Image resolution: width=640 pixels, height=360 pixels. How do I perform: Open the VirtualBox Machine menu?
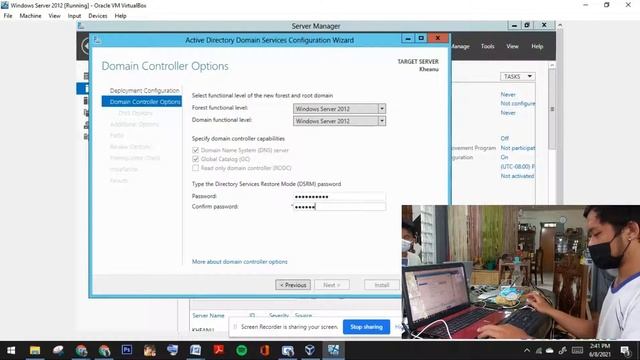30,16
